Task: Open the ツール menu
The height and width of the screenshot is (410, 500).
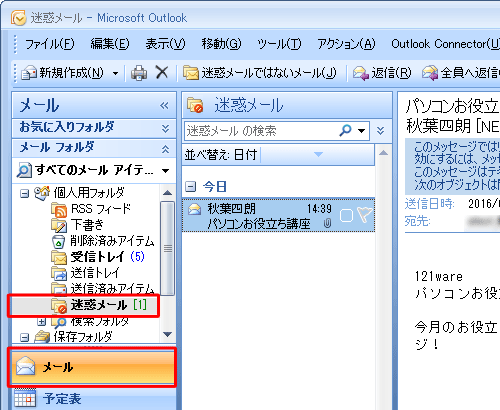Action: [279, 44]
